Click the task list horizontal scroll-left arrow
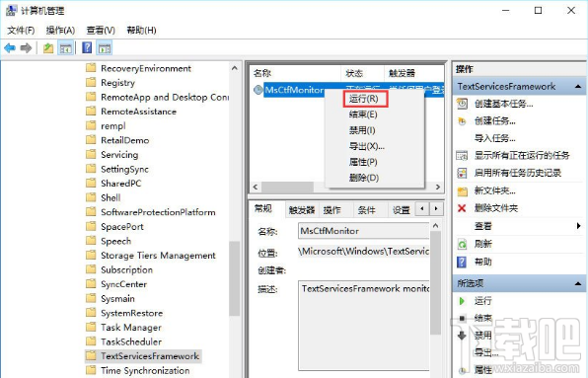The height and width of the screenshot is (378, 588). click(256, 187)
